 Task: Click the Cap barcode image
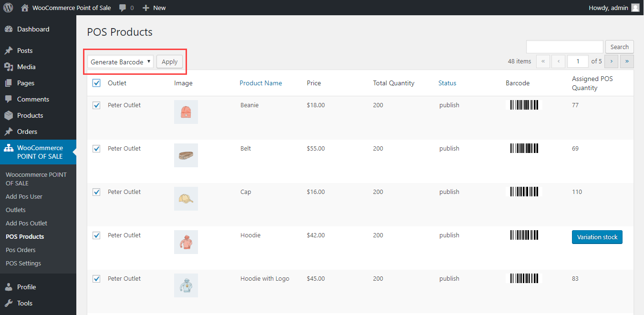[x=524, y=192]
